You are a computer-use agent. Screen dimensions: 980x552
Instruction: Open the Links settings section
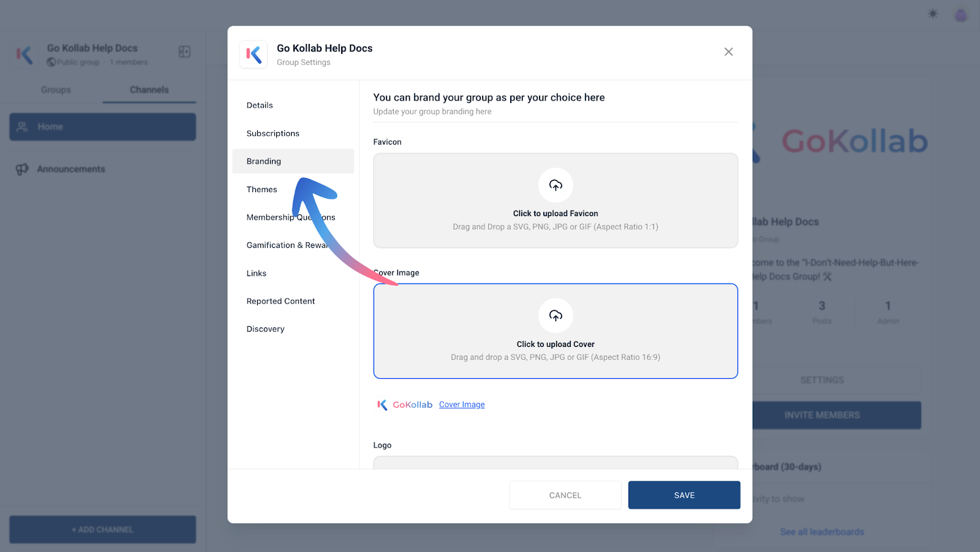pos(293,273)
